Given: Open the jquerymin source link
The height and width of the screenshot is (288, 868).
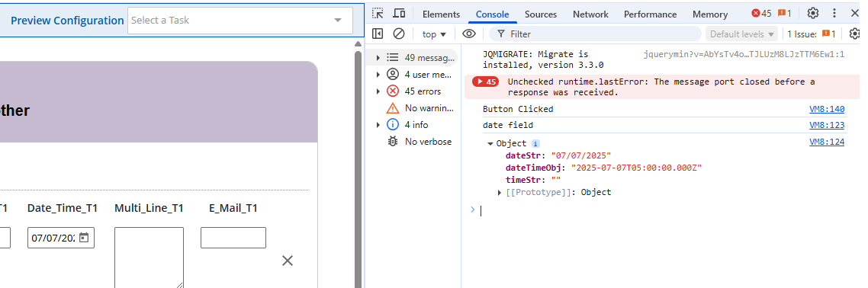Looking at the screenshot, I should 744,54.
